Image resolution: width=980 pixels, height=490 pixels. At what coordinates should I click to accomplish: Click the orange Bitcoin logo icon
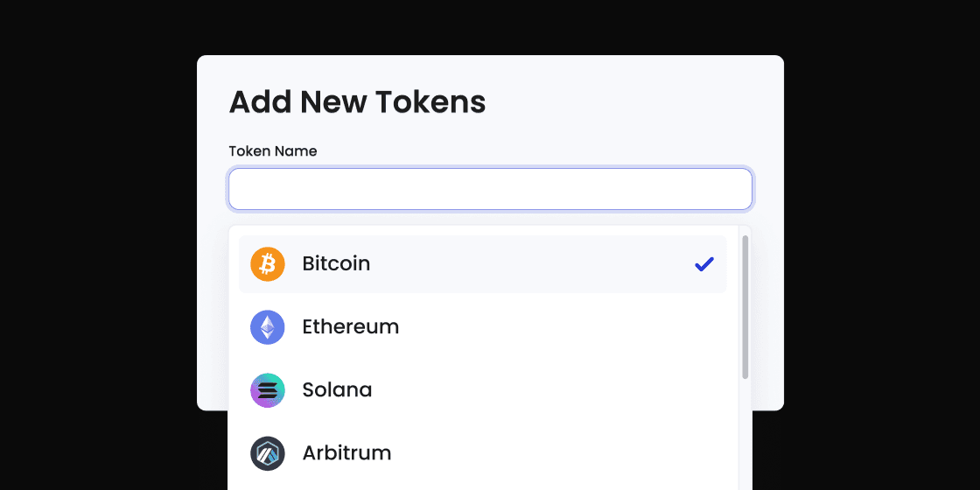[268, 264]
